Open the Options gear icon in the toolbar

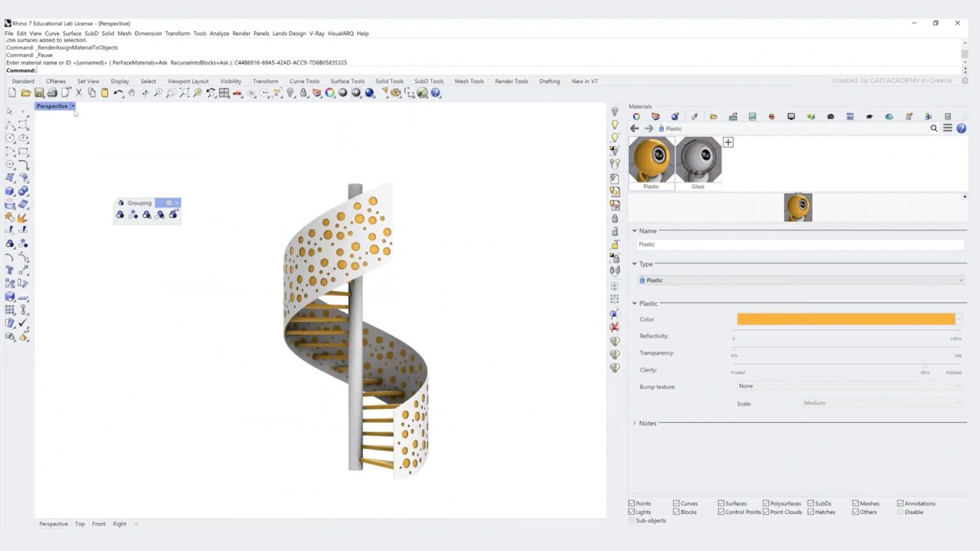396,93
